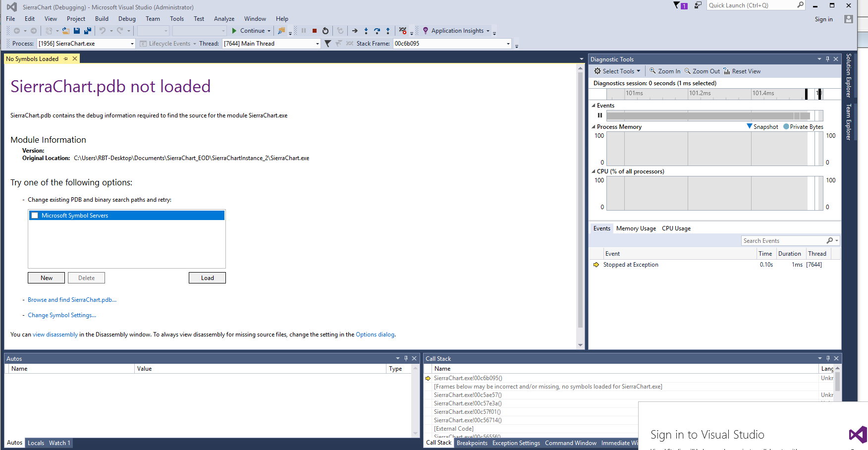Image resolution: width=868 pixels, height=450 pixels.
Task: Switch to the Memory Usage tab
Action: (636, 228)
